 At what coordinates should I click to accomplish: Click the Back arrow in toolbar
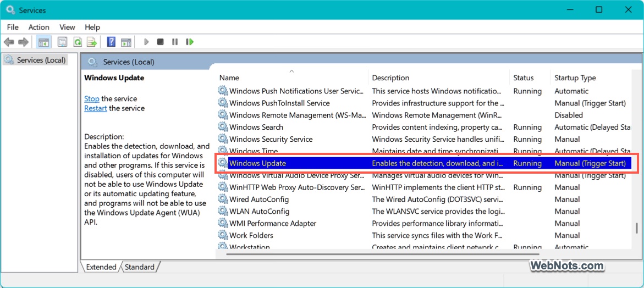pos(9,42)
